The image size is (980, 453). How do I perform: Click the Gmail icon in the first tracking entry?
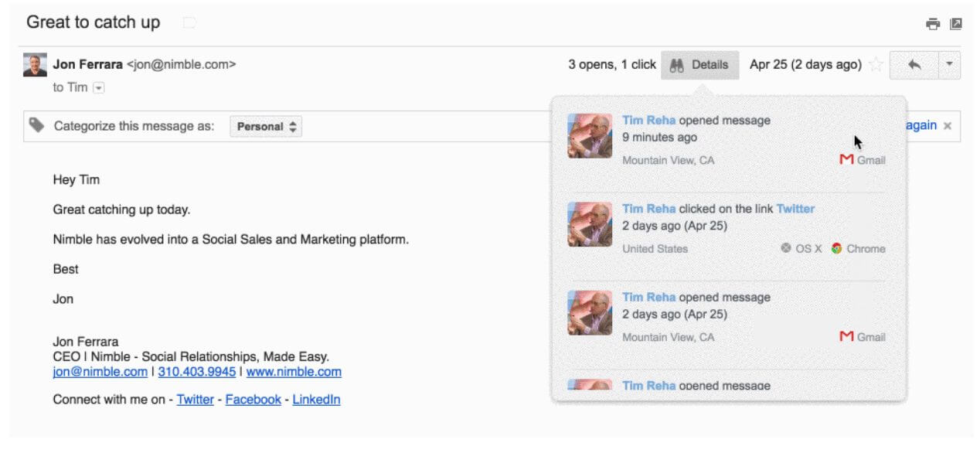pos(847,160)
